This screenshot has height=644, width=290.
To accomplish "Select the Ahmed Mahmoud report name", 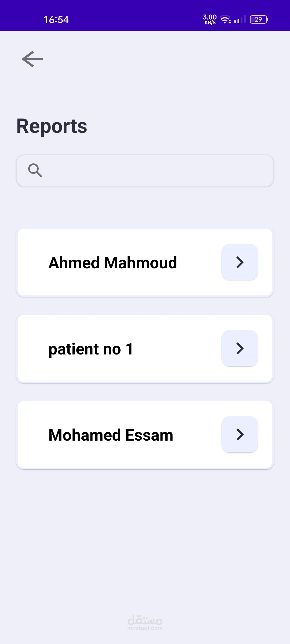I will pos(113,262).
